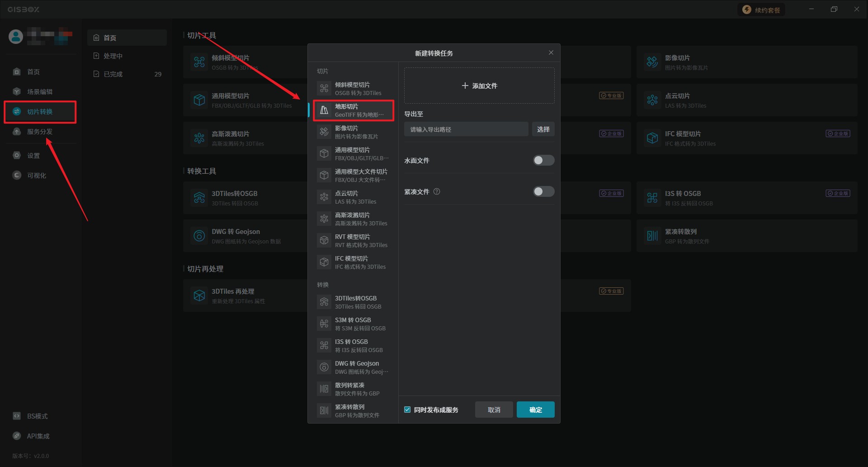Click the 确定 confirm button
This screenshot has width=868, height=467.
click(535, 410)
